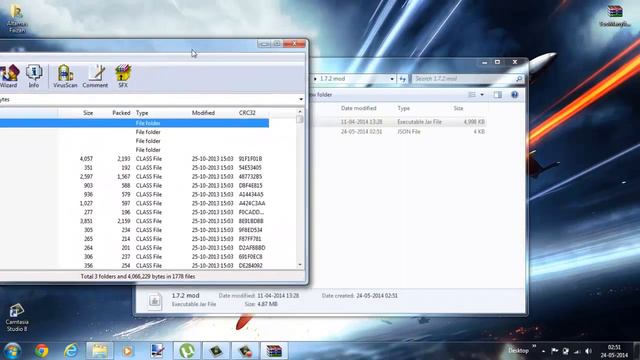
Task: Launch the Wizard from WinRAR toolbar
Action: coord(9,76)
